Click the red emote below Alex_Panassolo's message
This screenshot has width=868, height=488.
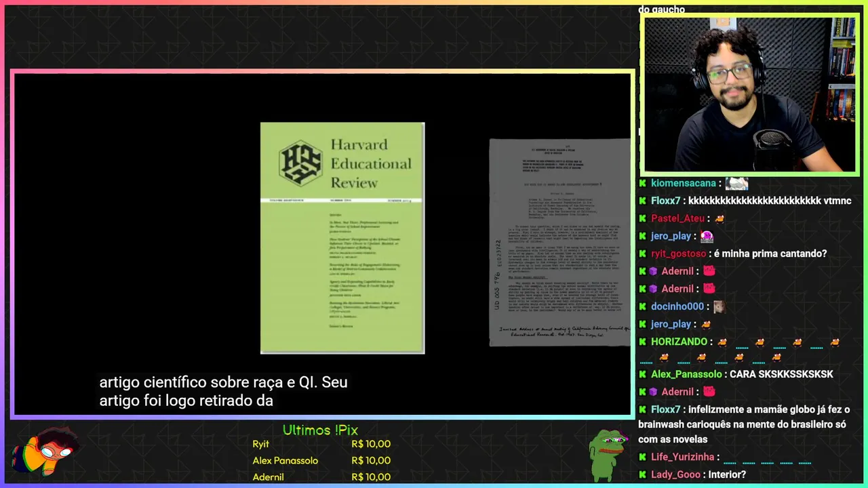709,392
